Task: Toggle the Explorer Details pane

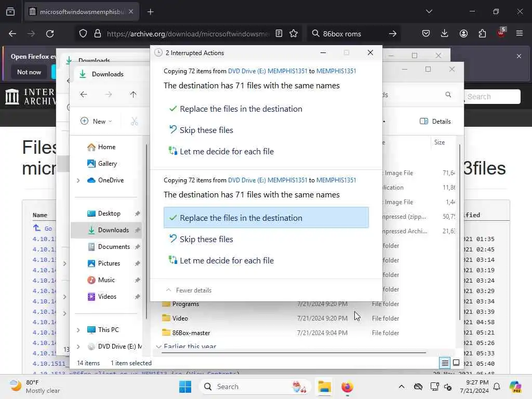Action: [x=435, y=122]
